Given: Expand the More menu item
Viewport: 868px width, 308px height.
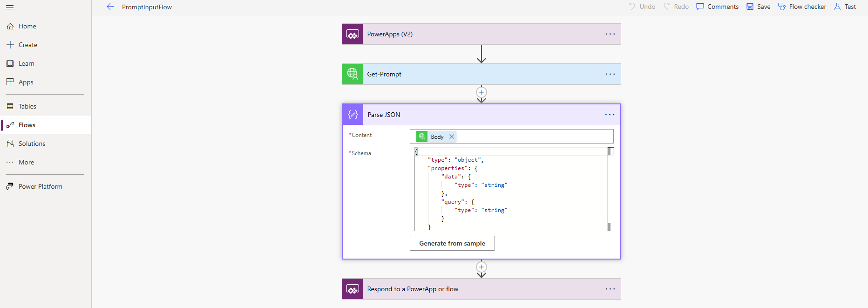Looking at the screenshot, I should (46, 162).
